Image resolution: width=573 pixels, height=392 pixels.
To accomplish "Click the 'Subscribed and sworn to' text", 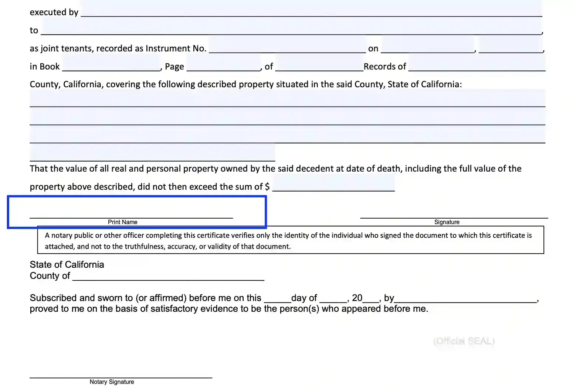I will 81,298.
